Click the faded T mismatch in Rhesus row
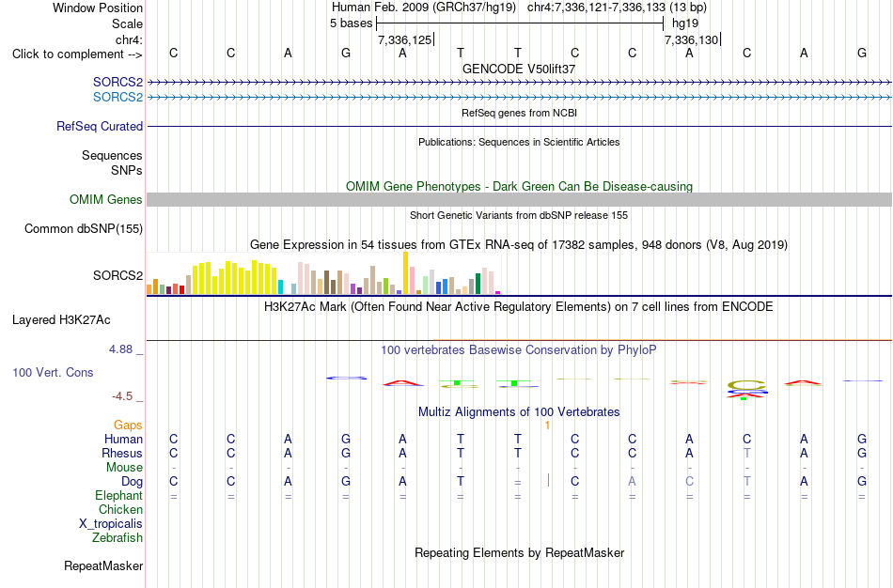This screenshot has height=588, width=893. (x=746, y=453)
